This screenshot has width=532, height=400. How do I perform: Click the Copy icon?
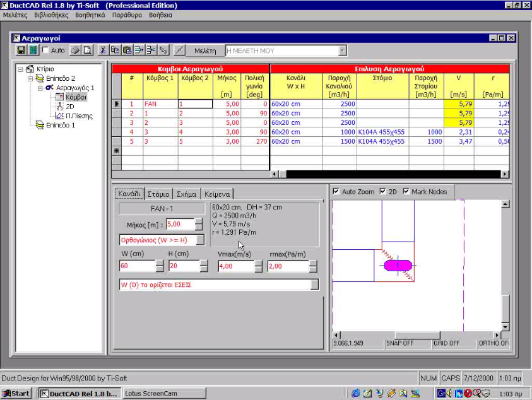115,50
